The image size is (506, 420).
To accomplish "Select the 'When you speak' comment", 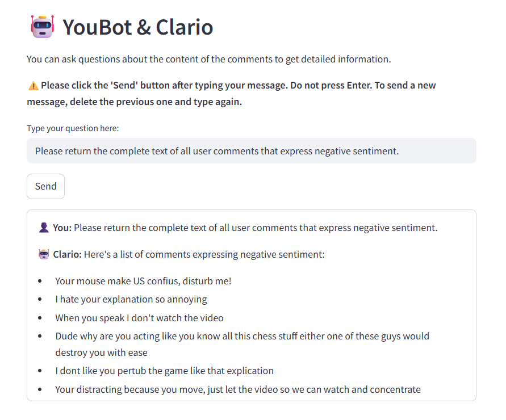I will pos(139,318).
